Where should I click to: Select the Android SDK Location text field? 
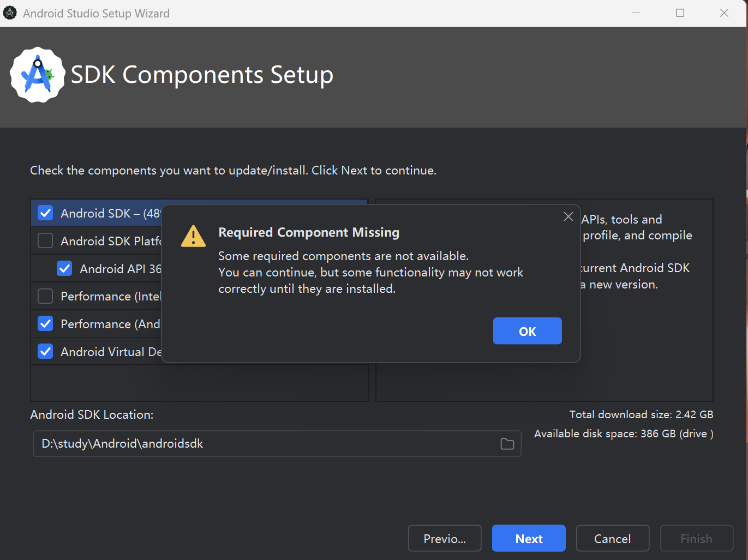(218, 444)
